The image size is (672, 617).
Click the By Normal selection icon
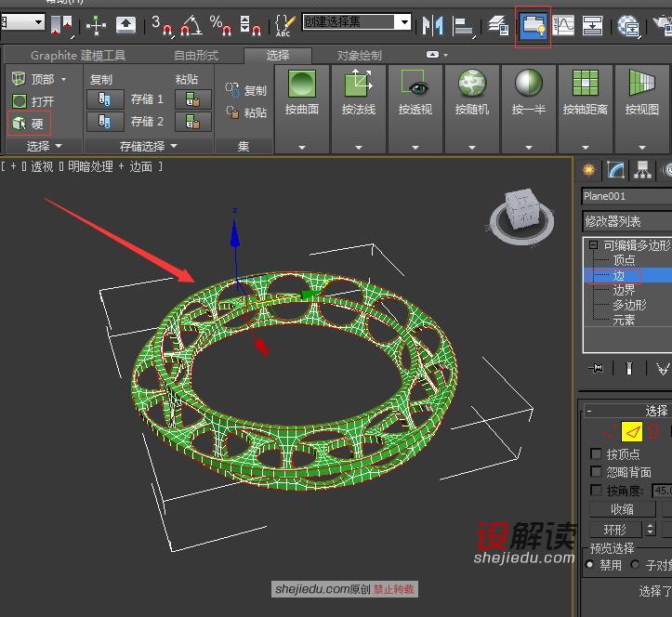359,84
